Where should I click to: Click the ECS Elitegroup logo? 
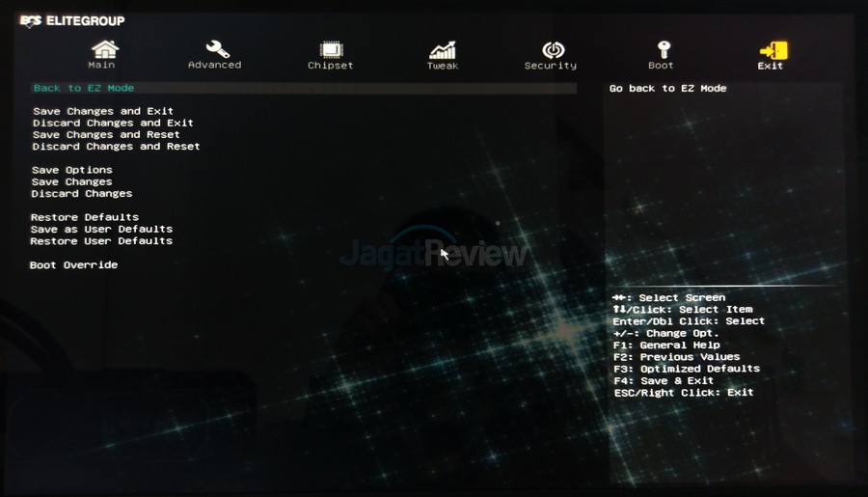(73, 20)
